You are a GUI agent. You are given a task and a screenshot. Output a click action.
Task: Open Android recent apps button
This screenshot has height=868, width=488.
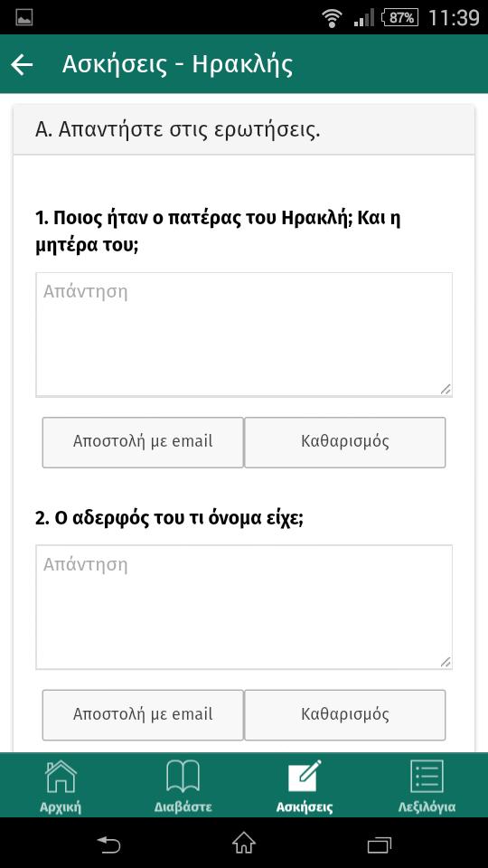click(x=380, y=844)
